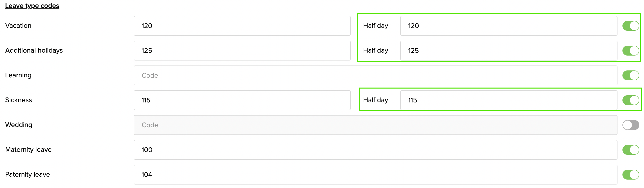Viewport: 644px width, 188px height.
Task: Enable the Wedding leave type toggle
Action: tap(630, 125)
